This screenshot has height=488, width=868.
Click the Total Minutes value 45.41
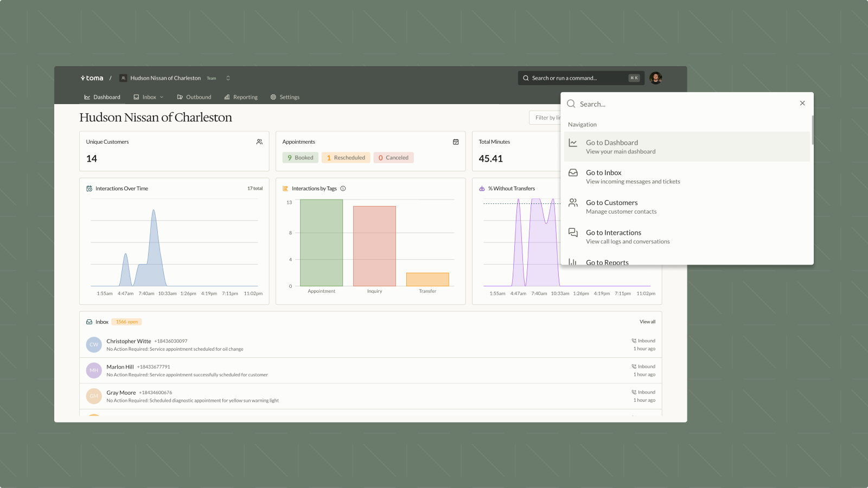[491, 159]
